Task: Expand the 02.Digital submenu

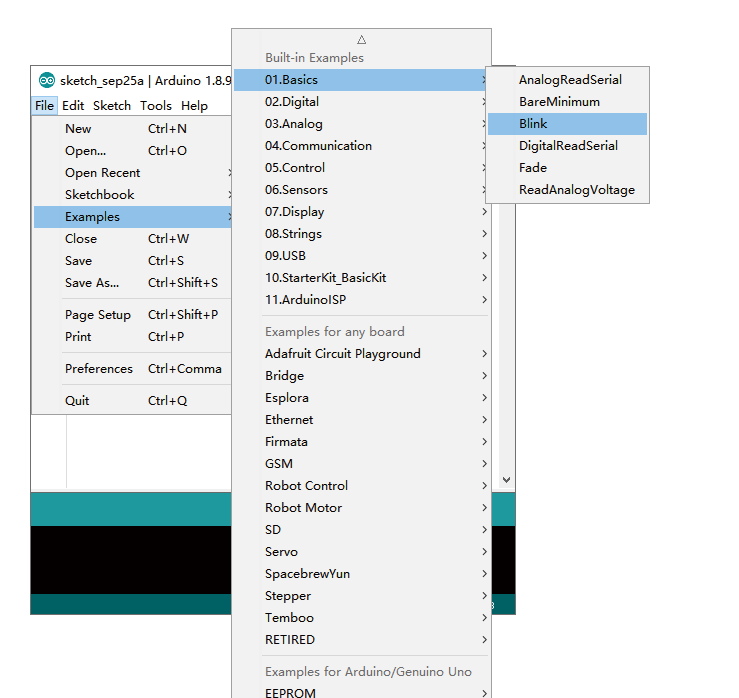Action: point(361,102)
